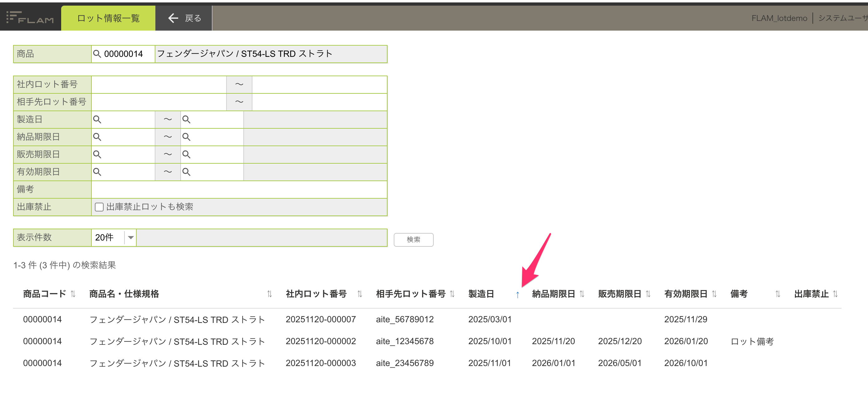The image size is (868, 396).
Task: Click product code field 00000014
Action: (123, 54)
